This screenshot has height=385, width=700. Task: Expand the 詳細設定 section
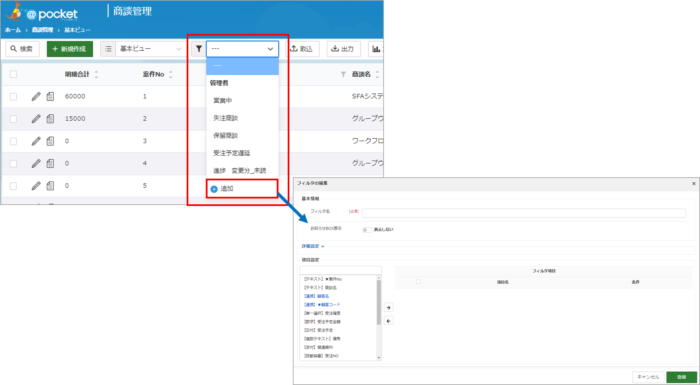coord(311,246)
